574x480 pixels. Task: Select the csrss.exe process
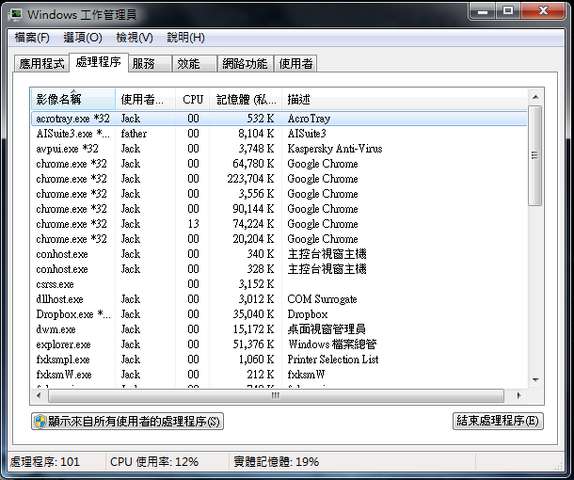click(279, 284)
